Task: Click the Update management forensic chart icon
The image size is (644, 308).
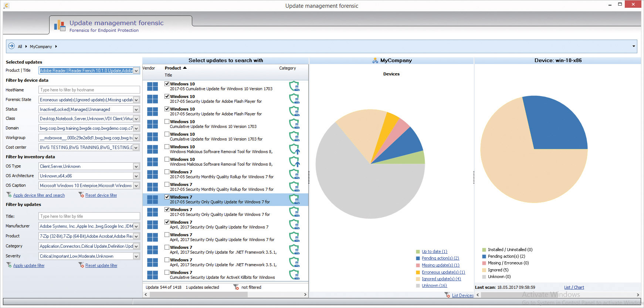Action: (x=60, y=25)
